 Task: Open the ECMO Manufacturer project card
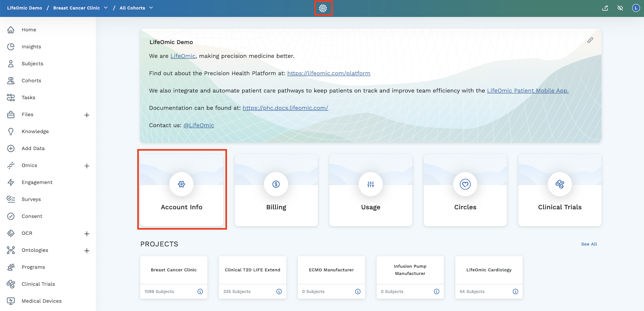click(x=331, y=278)
